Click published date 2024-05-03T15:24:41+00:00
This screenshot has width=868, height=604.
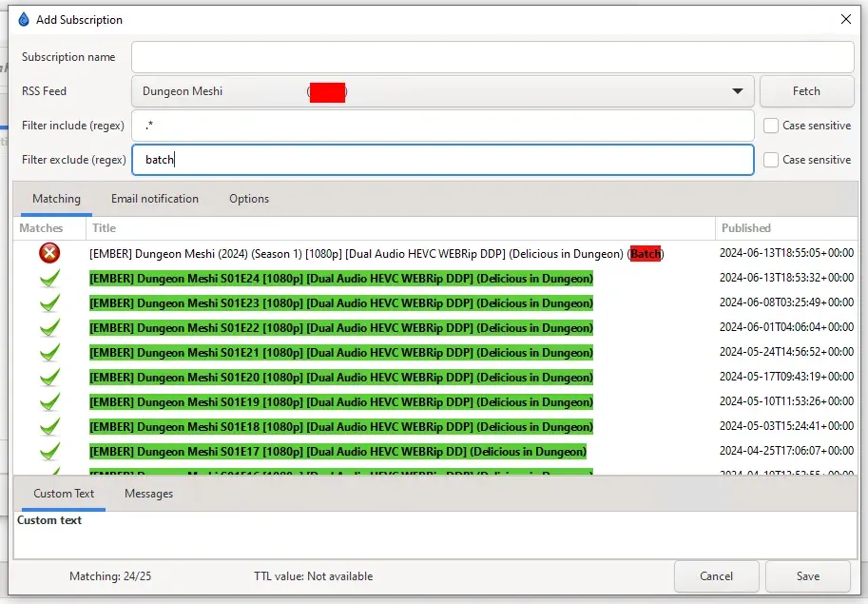click(786, 426)
